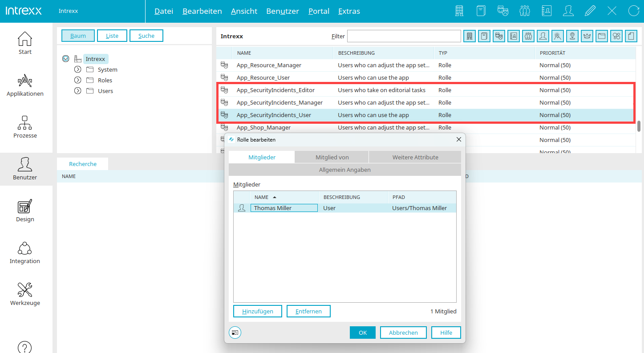The height and width of the screenshot is (353, 644).
Task: Open the Prozesse module
Action: 25,127
